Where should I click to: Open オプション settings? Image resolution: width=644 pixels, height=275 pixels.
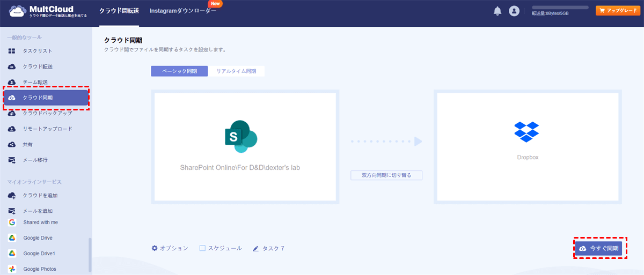point(170,248)
